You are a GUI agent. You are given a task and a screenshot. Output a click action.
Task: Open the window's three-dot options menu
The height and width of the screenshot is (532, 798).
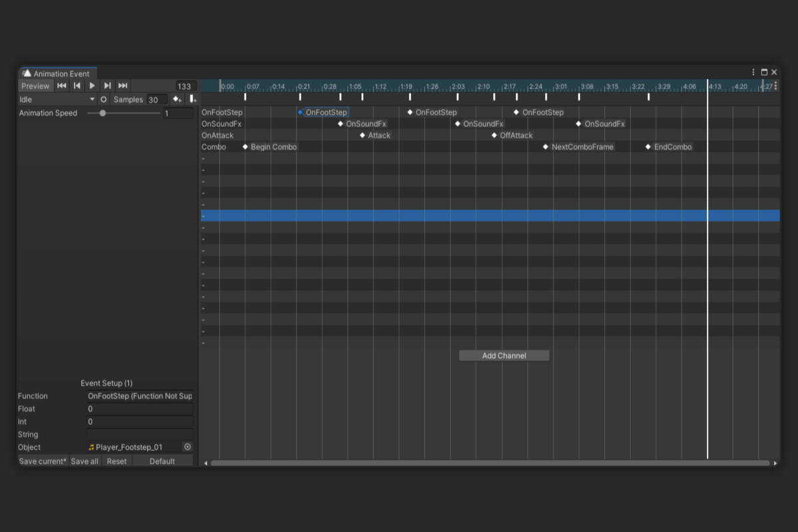(753, 72)
